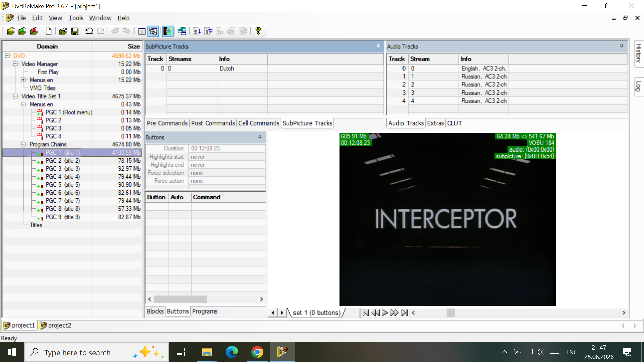This screenshot has height=362, width=644.
Task: Jump to first frame in preview controls
Action: point(366,313)
